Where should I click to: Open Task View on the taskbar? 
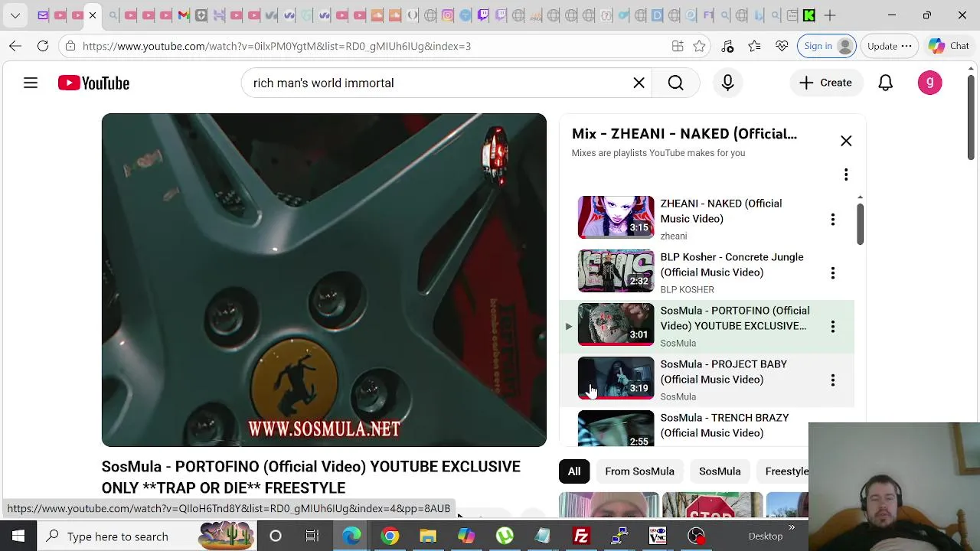pos(312,536)
